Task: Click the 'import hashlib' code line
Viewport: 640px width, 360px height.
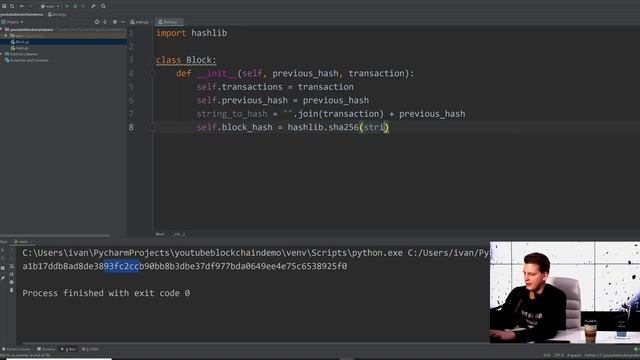Action: 191,33
